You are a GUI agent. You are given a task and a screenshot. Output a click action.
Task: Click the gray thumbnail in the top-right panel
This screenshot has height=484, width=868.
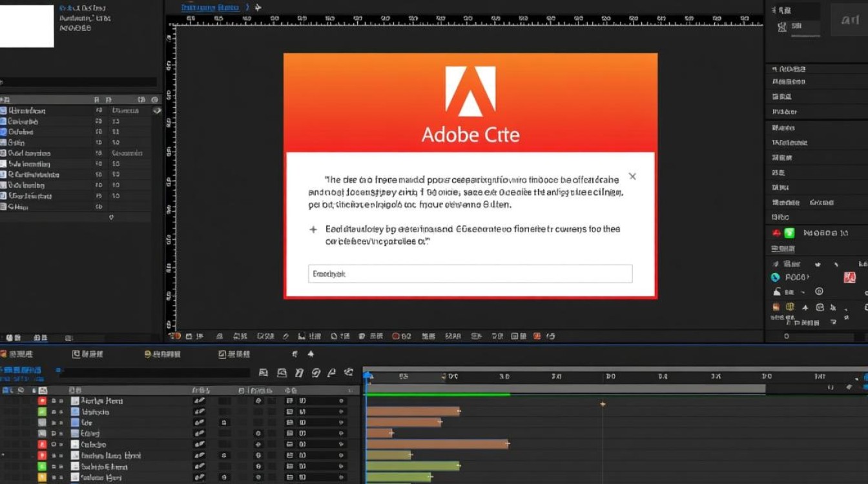pos(849,20)
